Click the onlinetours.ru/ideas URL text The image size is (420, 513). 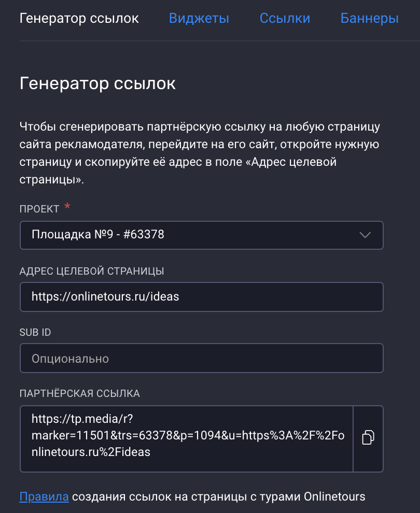coord(105,296)
